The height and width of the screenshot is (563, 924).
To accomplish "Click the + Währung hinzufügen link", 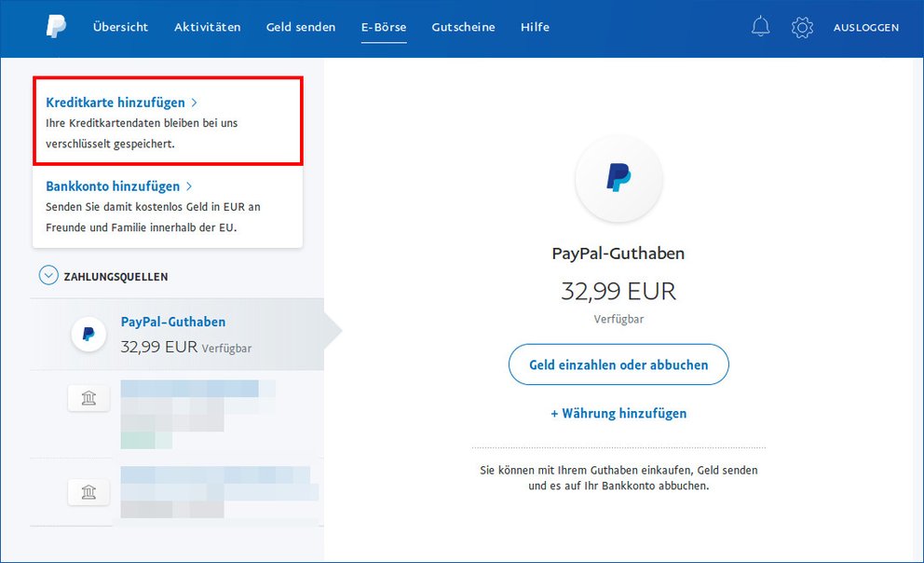I will pyautogui.click(x=618, y=413).
